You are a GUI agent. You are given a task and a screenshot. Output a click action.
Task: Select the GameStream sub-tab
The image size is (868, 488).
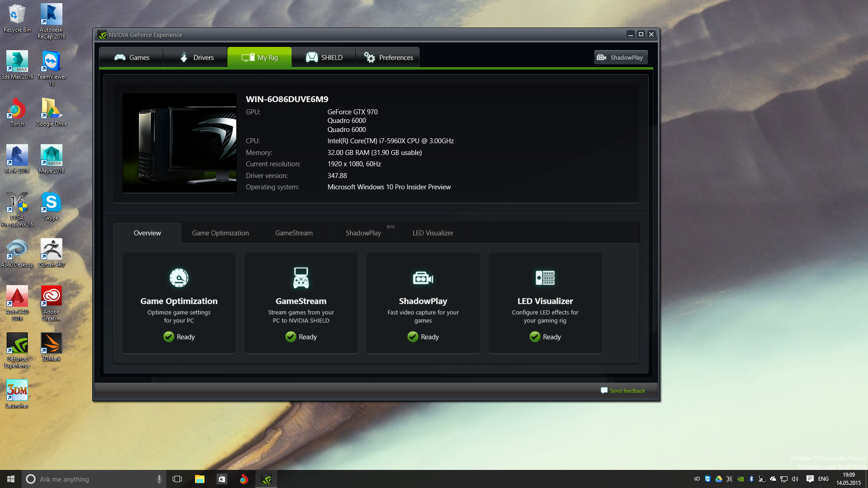pyautogui.click(x=294, y=233)
